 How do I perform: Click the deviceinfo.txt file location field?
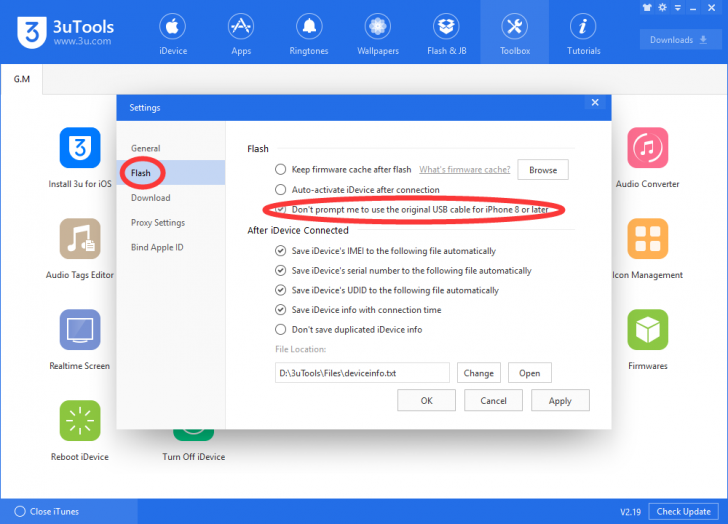tap(362, 373)
